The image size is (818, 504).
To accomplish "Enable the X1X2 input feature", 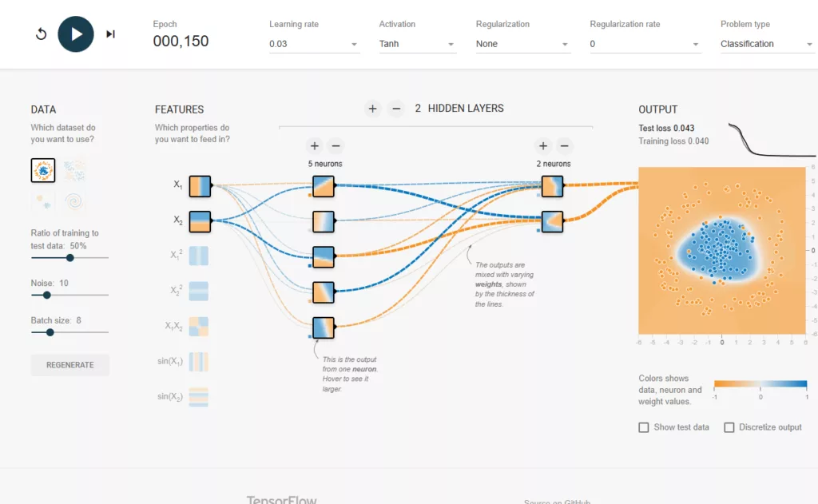I will pyautogui.click(x=200, y=326).
